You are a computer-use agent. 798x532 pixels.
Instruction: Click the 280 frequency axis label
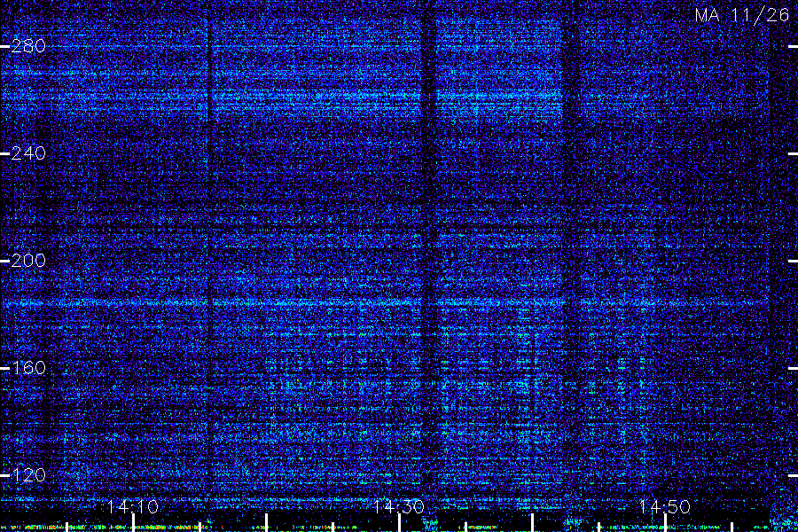28,46
